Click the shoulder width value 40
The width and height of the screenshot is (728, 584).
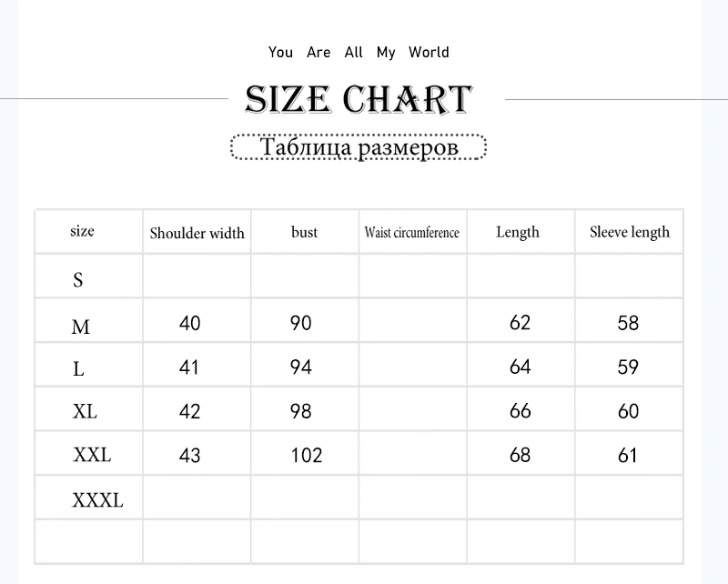tap(189, 323)
